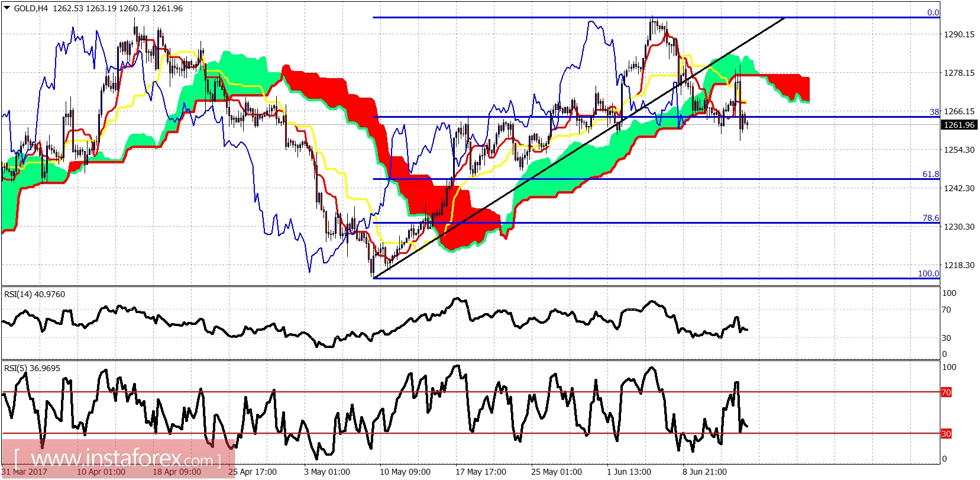Click the red 30 level tag in RSI(5) panel
Viewport: 980px width, 480px height.
pos(946,434)
